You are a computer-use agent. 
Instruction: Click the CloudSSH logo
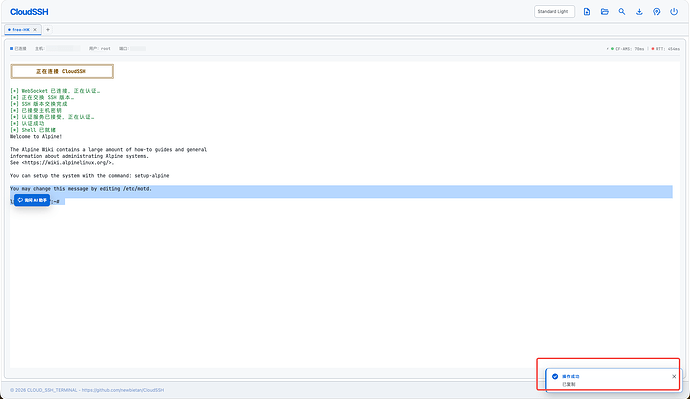point(29,12)
